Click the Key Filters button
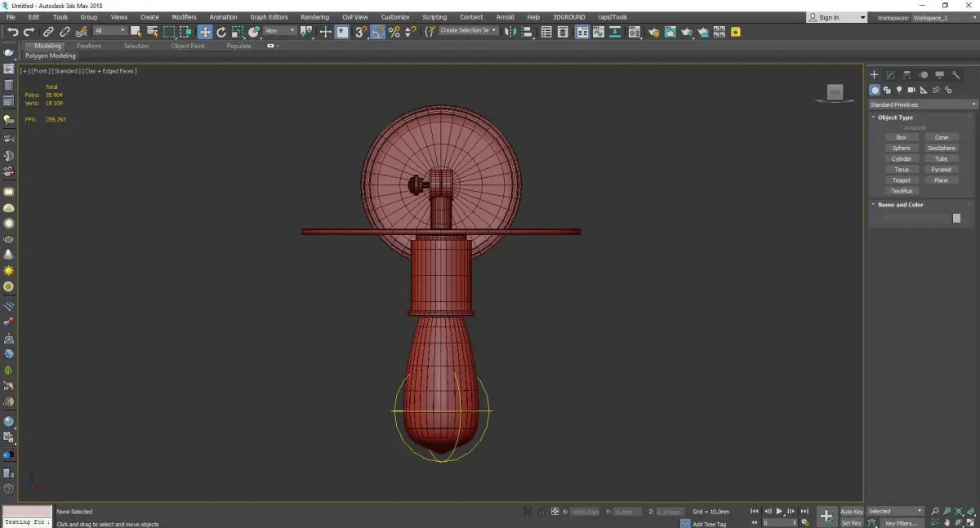The height and width of the screenshot is (528, 980). tap(901, 523)
